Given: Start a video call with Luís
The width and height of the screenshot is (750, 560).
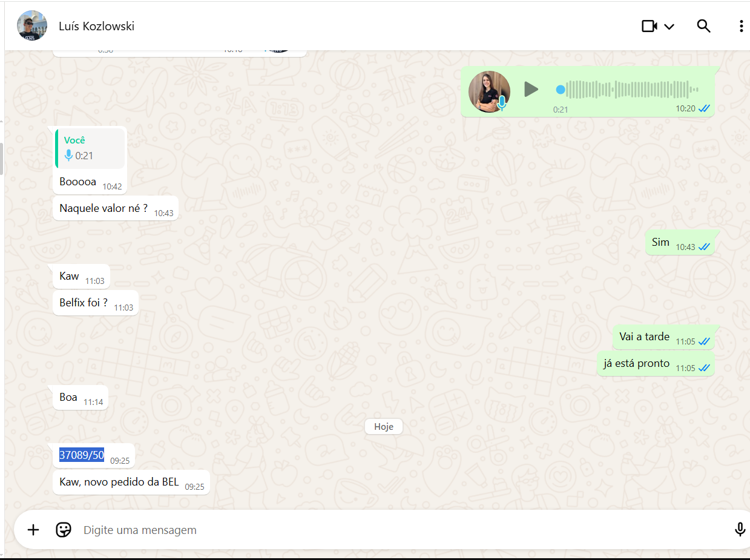Looking at the screenshot, I should pos(650,26).
